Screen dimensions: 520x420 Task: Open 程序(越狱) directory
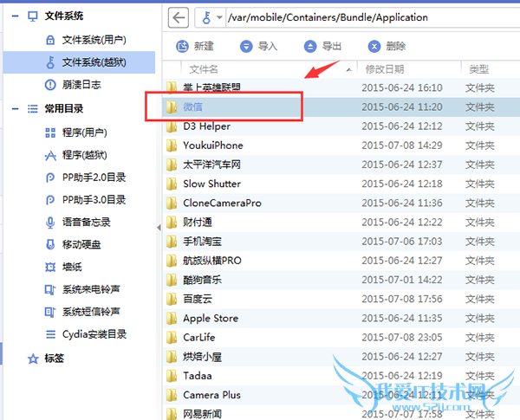point(79,155)
